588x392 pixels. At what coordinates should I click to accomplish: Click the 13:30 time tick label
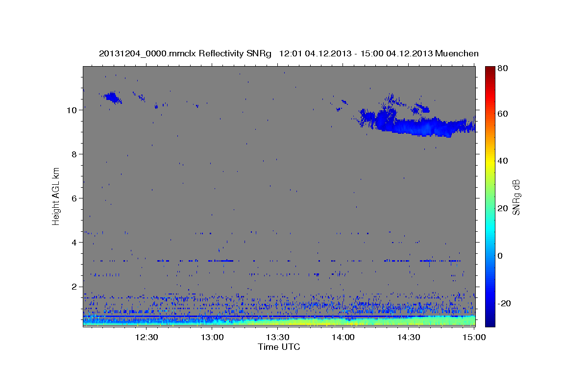pyautogui.click(x=277, y=337)
